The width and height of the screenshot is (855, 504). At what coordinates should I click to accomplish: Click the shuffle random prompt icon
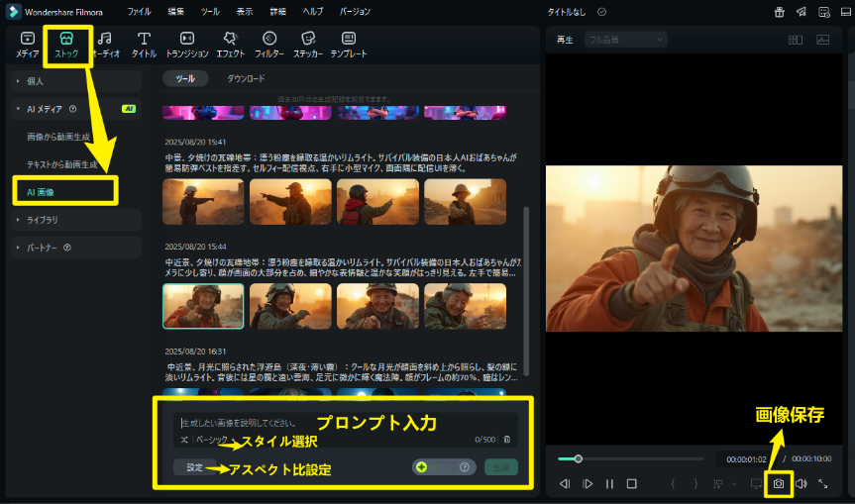tap(184, 440)
